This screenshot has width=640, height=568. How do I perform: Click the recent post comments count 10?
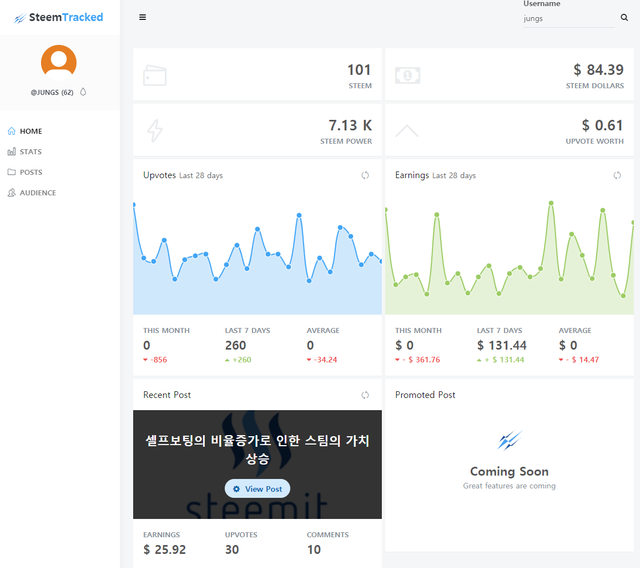pos(314,550)
